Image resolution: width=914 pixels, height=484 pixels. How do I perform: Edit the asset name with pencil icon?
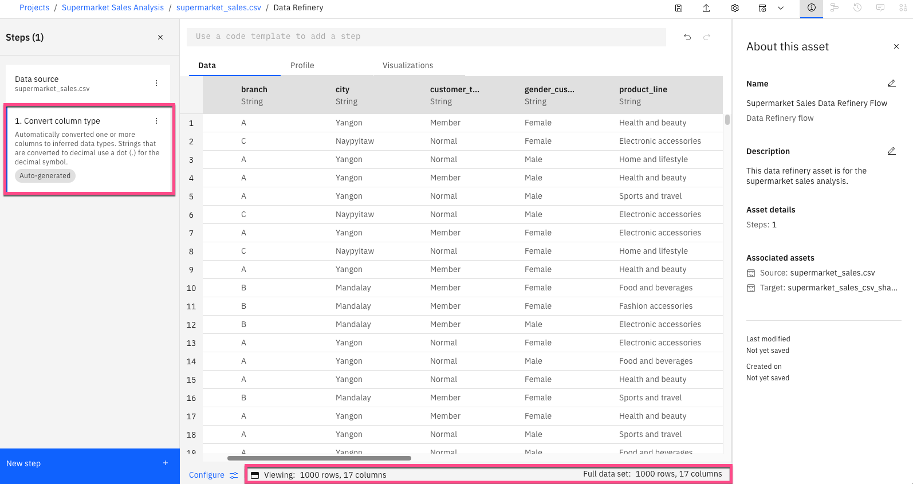[x=892, y=84]
